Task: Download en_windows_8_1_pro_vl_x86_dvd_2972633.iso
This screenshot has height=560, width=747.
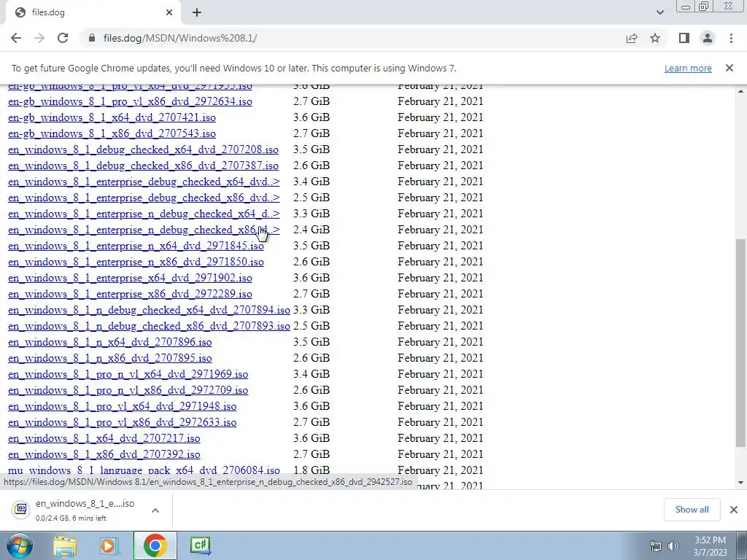Action: [x=123, y=422]
